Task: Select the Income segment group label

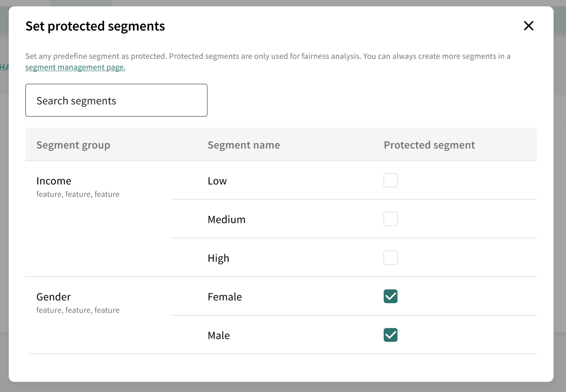Action: click(54, 181)
